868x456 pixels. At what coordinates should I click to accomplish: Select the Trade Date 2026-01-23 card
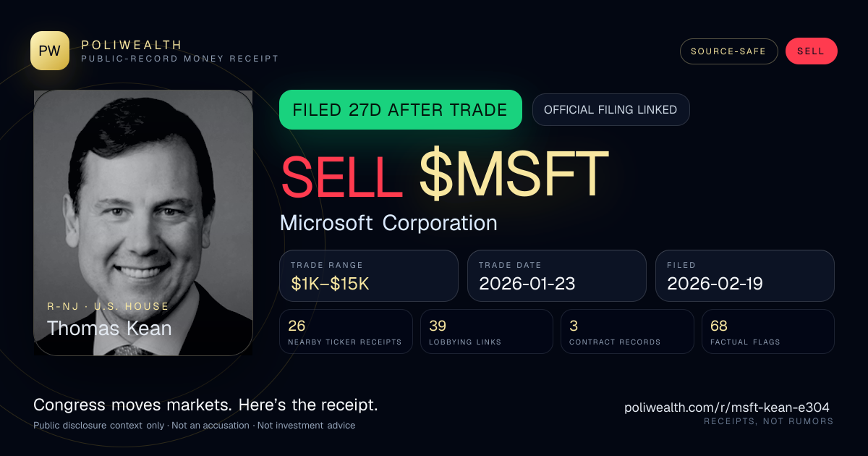(x=557, y=276)
